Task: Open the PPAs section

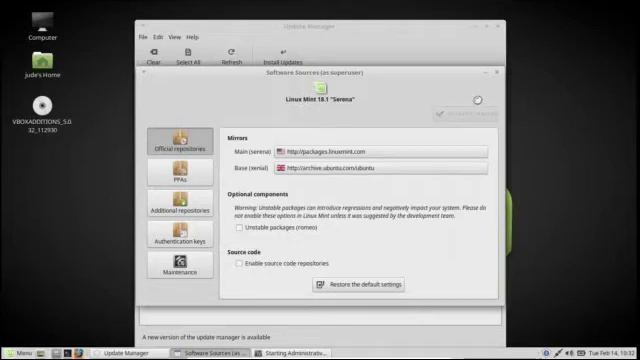Action: point(180,172)
